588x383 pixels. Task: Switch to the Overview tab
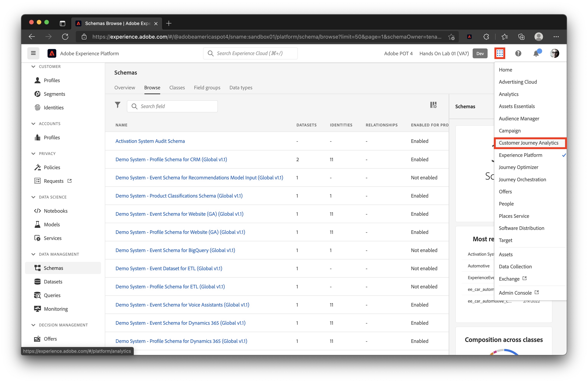click(124, 88)
